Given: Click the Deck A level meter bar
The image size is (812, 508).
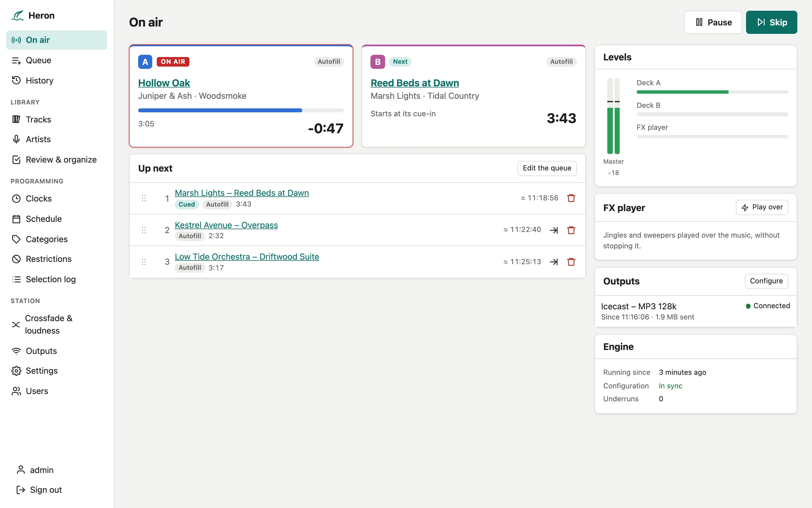Looking at the screenshot, I should tap(712, 92).
